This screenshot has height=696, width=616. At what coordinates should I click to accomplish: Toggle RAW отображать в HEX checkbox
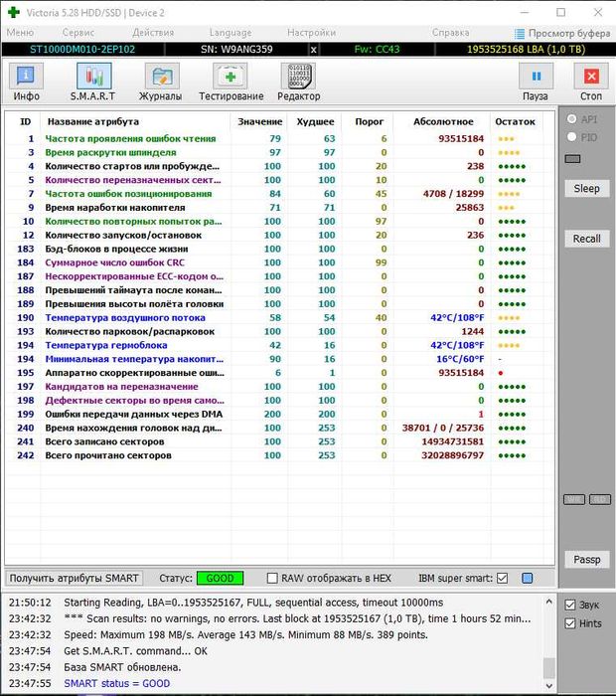[x=273, y=578]
